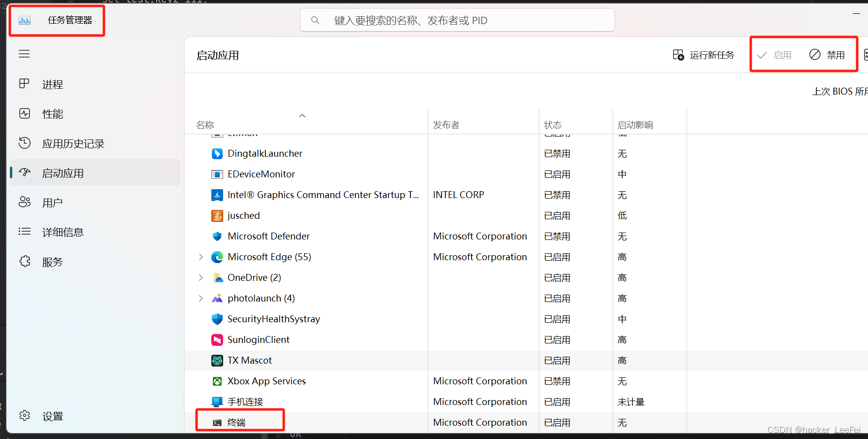Open the 服务 (Services) page
The width and height of the screenshot is (868, 439).
(x=95, y=262)
